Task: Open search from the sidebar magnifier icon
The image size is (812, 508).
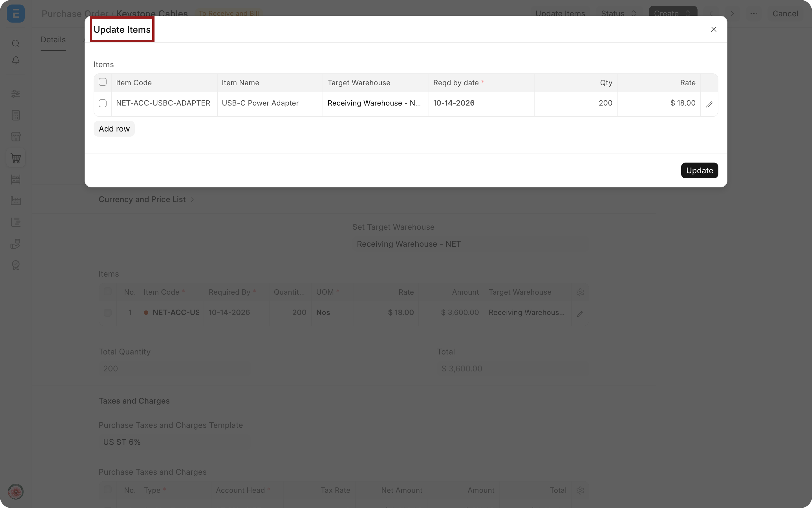Action: [x=16, y=44]
